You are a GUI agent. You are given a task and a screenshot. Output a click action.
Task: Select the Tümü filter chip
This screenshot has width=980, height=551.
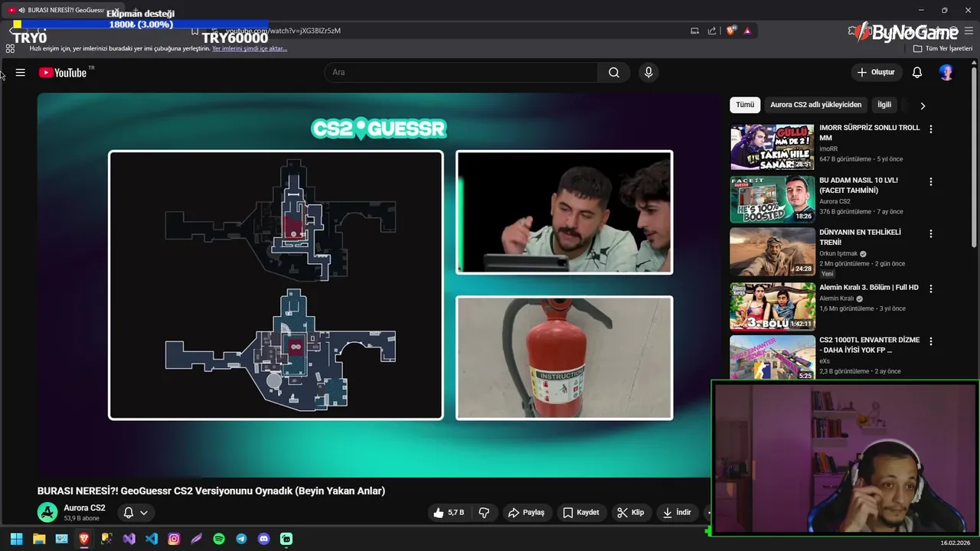coord(745,105)
